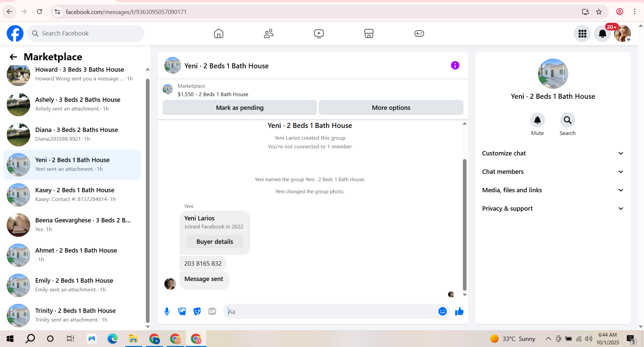Open the Ahmet 2 Beds 1 Bath conversation
Image resolution: width=644 pixels, height=347 pixels.
tap(72, 255)
